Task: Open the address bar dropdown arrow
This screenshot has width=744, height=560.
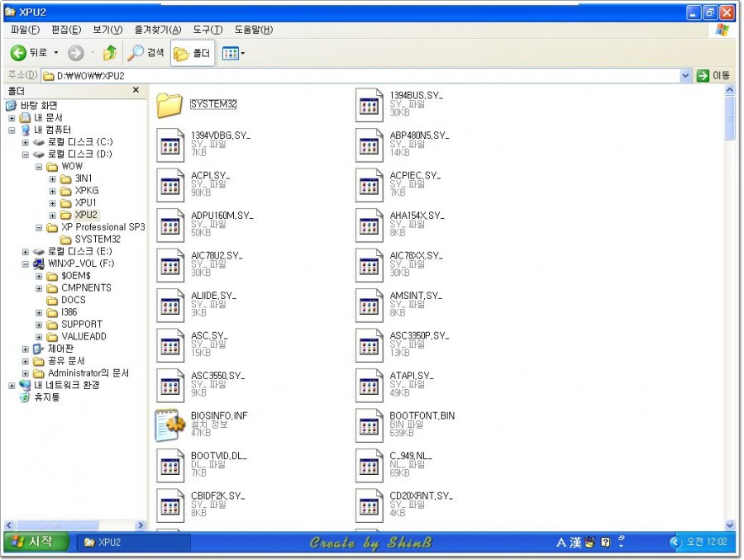Action: tap(685, 75)
